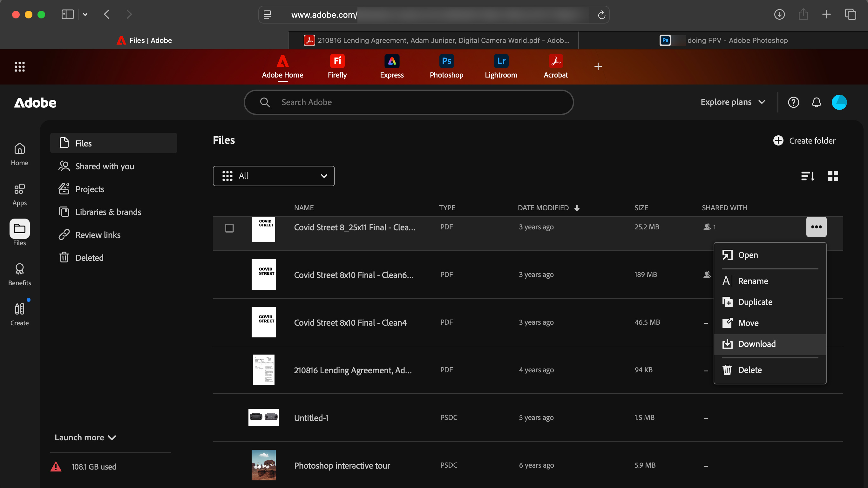Viewport: 868px width, 488px height.
Task: Open the blue profile avatar
Action: pyautogui.click(x=839, y=102)
